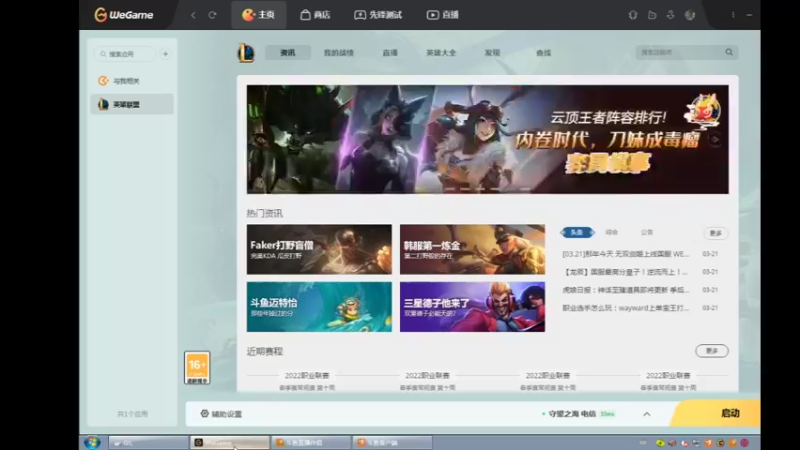Open the three-dot more menu
Image resolution: width=800 pixels, height=450 pixels.
coord(733,15)
